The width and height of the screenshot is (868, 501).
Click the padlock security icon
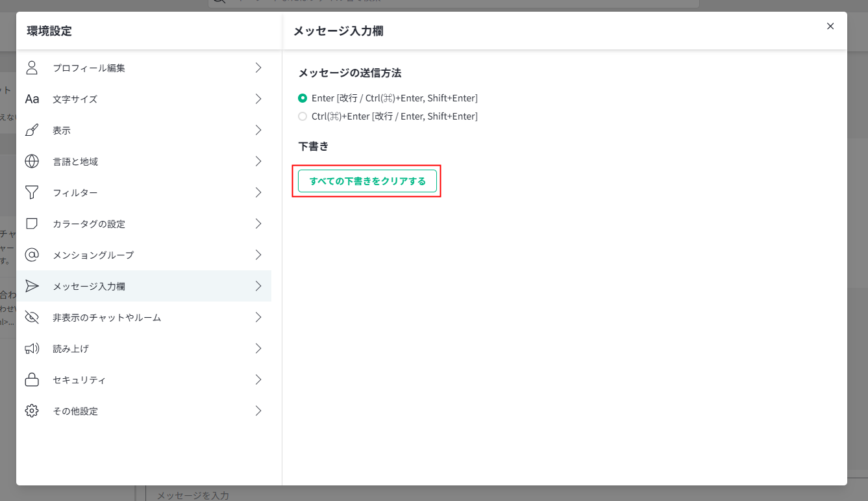coord(32,379)
